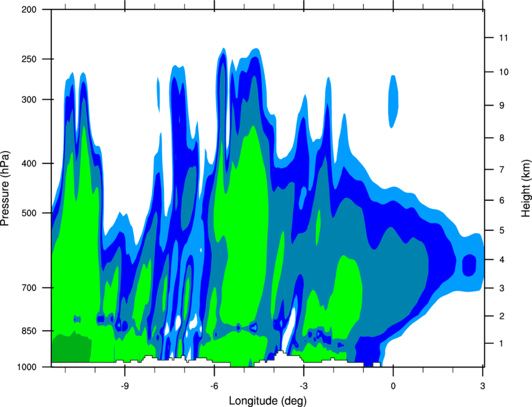Click the 11 km height label
The width and height of the screenshot is (532, 407).
pyautogui.click(x=503, y=38)
